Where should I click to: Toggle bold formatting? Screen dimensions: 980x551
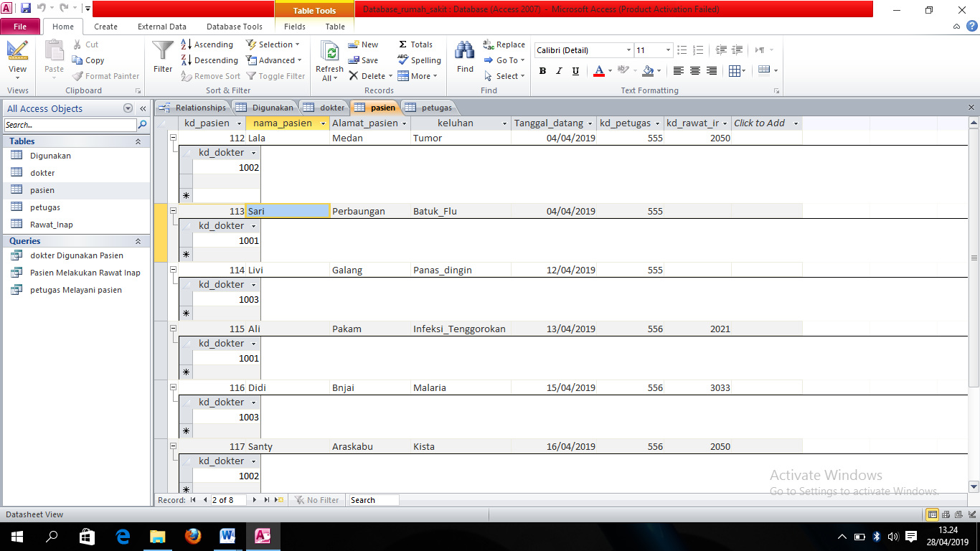click(542, 71)
